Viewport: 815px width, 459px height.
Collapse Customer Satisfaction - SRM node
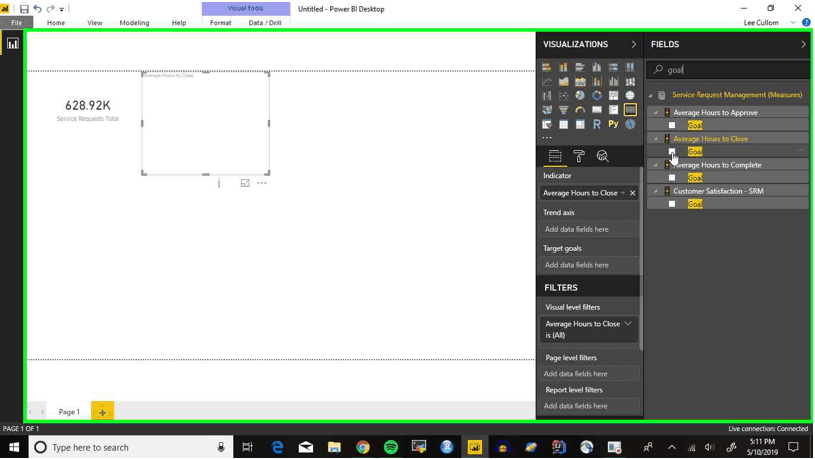[656, 191]
